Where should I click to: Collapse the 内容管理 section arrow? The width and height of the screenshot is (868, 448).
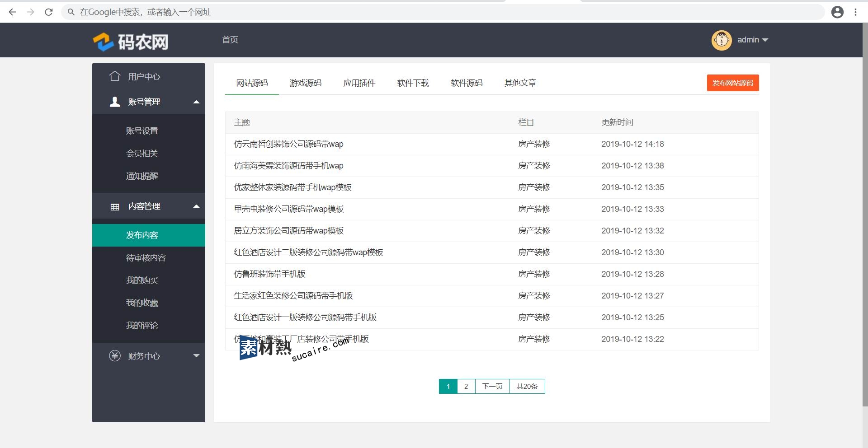click(x=196, y=206)
